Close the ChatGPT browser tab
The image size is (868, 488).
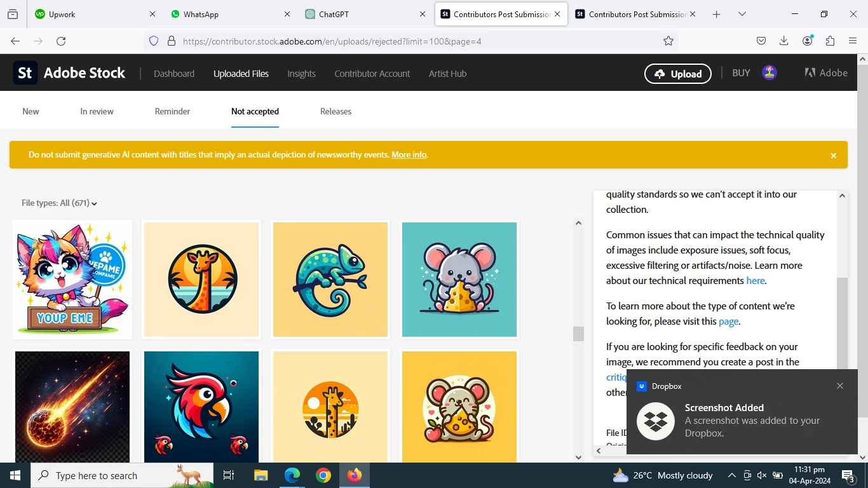(x=423, y=14)
